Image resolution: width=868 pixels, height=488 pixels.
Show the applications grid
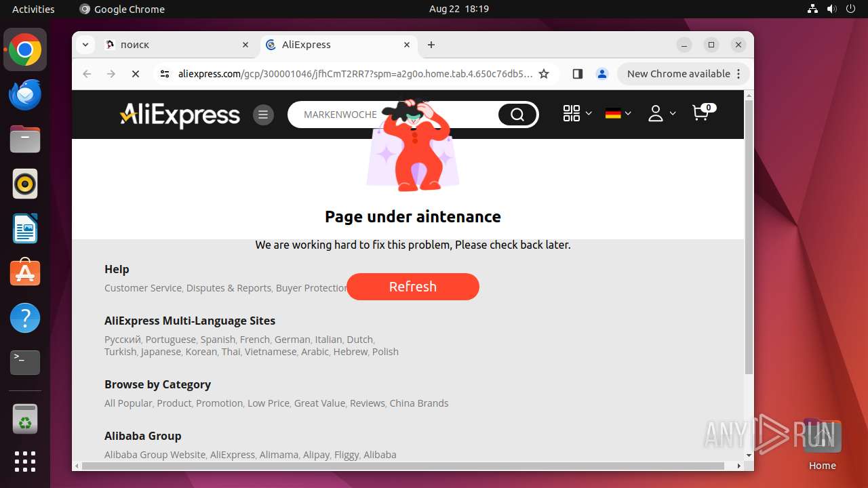coord(25,462)
